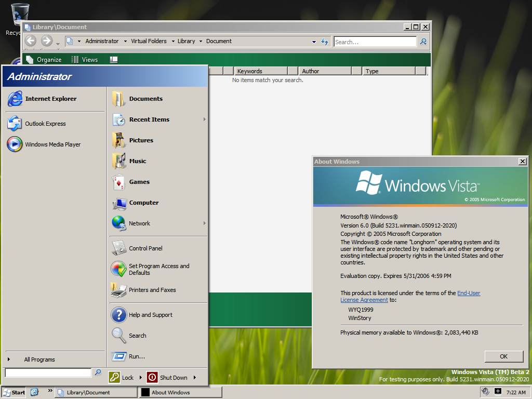Viewport: 532px width, 399px height.
Task: Click the refresh icon in address bar
Action: tap(325, 42)
